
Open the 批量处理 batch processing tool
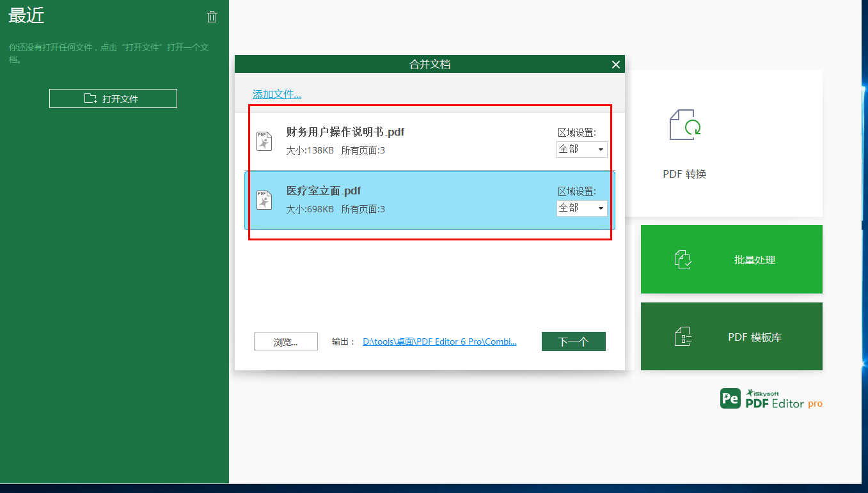[731, 259]
